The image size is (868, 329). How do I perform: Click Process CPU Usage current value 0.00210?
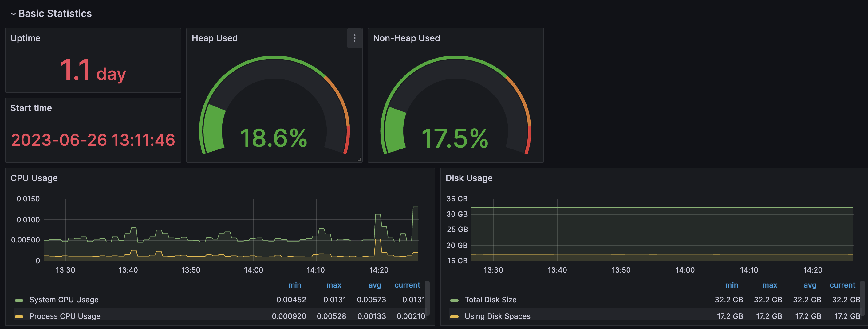[411, 316]
